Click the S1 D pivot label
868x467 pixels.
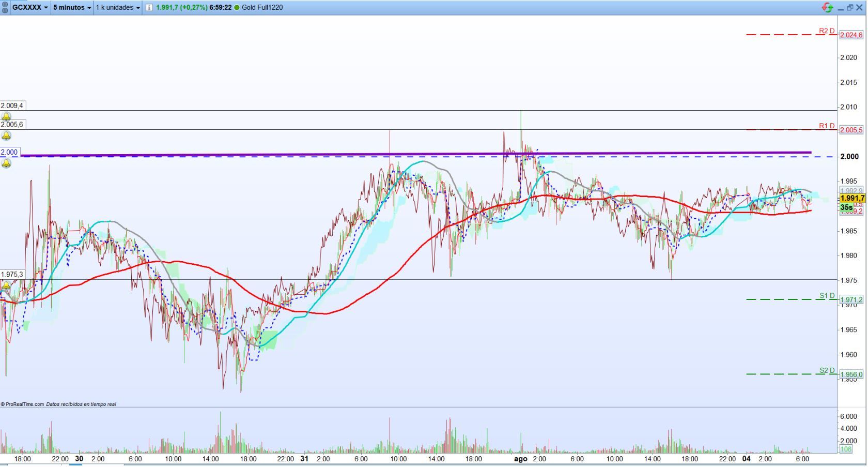[x=827, y=296]
